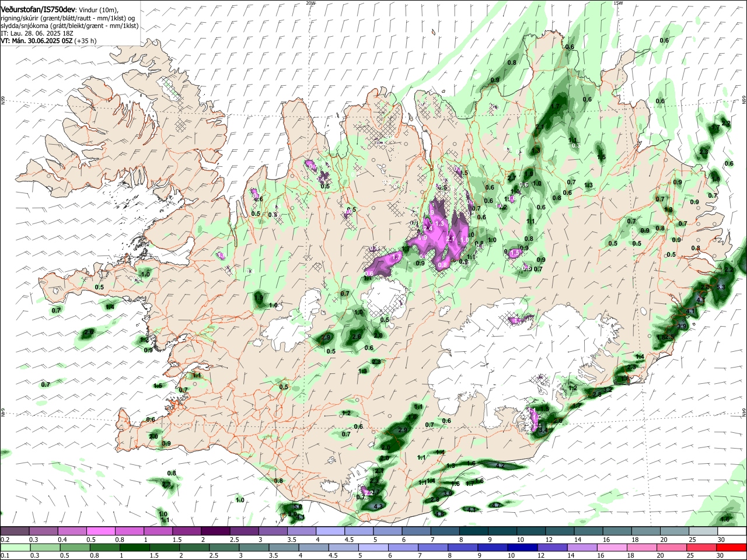The height and width of the screenshot is (560, 747).
Task: Pick the white swatch labelled 30 in upper legend
Action: (732, 531)
